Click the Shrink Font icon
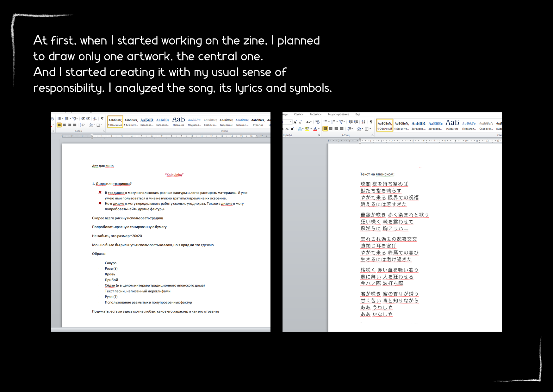Viewport: 553px width, 392px height. pos(300,122)
